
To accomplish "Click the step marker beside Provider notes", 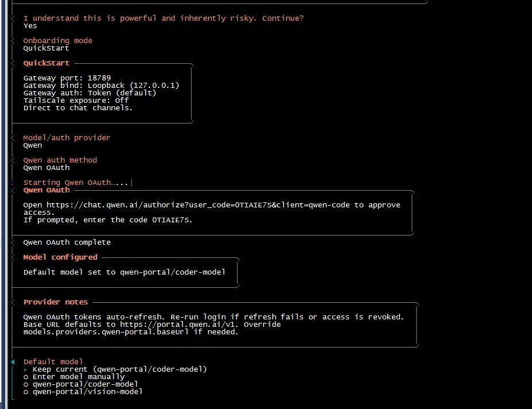I will [x=13, y=302].
